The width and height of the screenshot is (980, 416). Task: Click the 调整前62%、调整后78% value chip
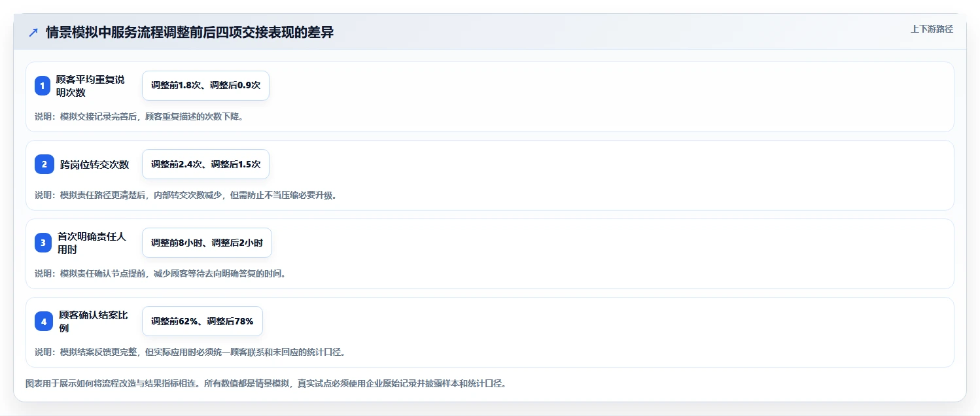tap(202, 321)
